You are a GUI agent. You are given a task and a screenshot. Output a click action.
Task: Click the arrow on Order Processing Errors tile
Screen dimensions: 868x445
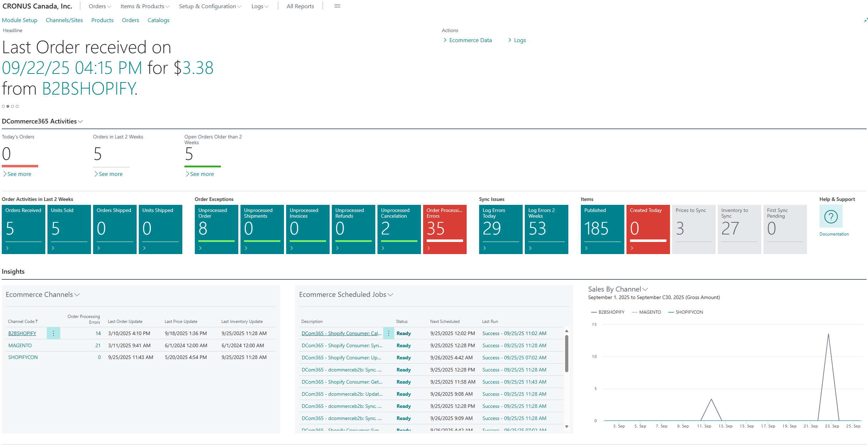(x=429, y=248)
